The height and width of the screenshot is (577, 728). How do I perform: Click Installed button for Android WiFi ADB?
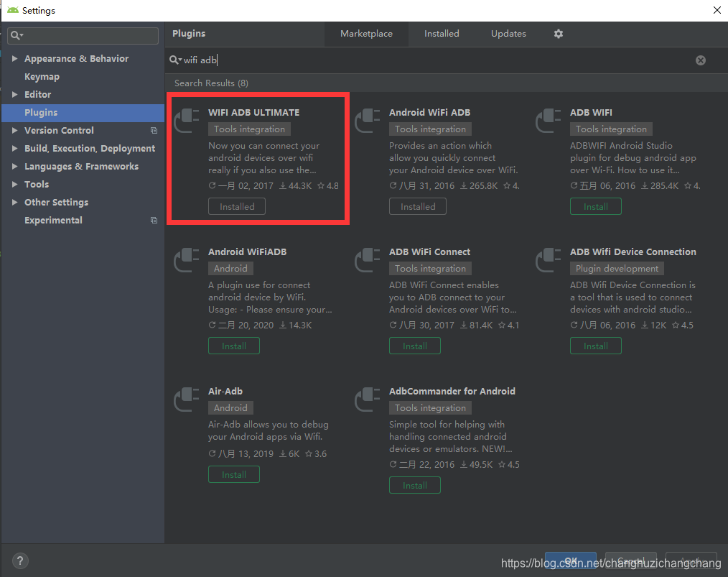[x=418, y=206]
